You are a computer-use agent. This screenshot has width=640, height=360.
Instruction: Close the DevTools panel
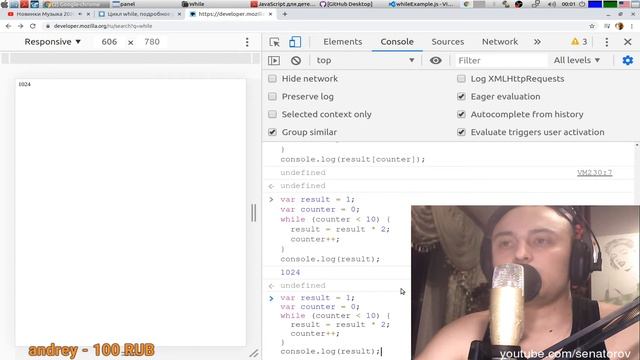point(628,42)
